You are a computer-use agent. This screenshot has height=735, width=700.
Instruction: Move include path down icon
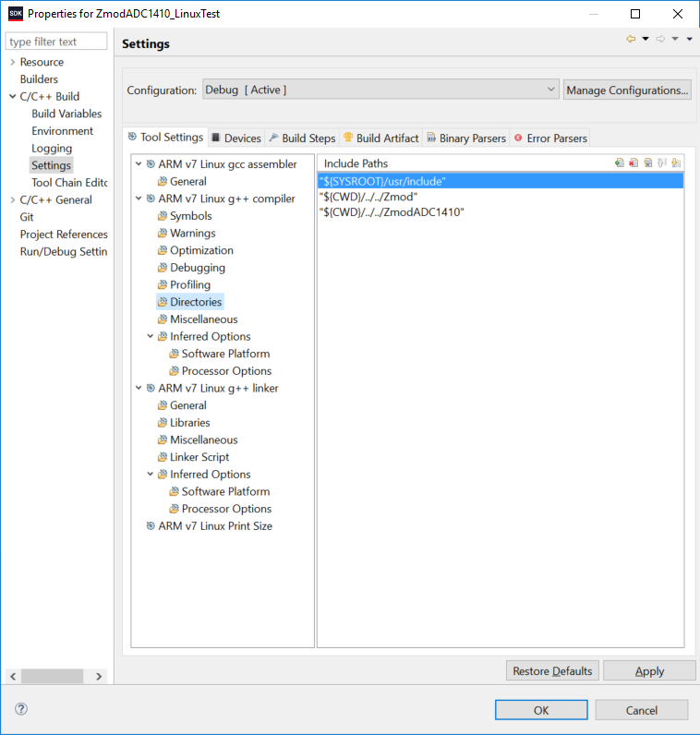(x=676, y=163)
